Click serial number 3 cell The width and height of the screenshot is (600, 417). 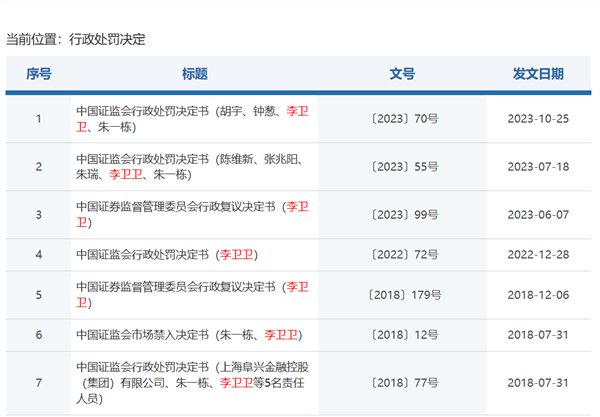[x=39, y=215]
